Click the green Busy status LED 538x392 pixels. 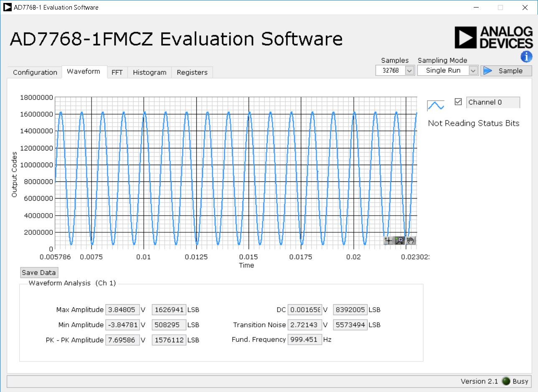coord(506,381)
